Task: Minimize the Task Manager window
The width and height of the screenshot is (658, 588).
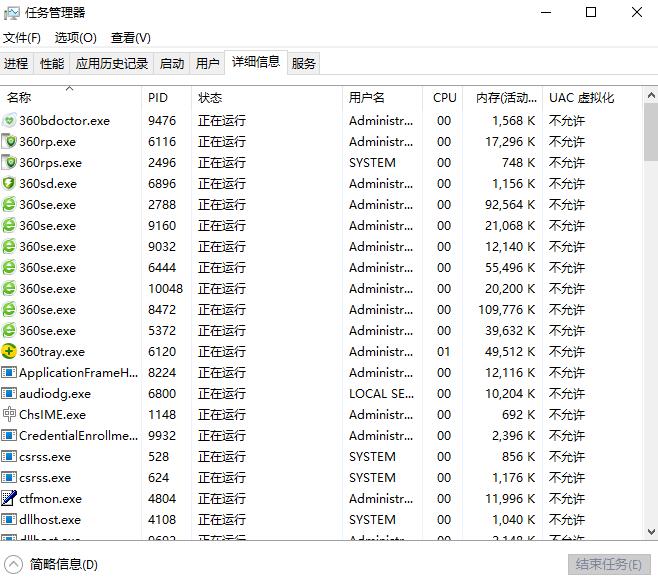Action: point(546,13)
